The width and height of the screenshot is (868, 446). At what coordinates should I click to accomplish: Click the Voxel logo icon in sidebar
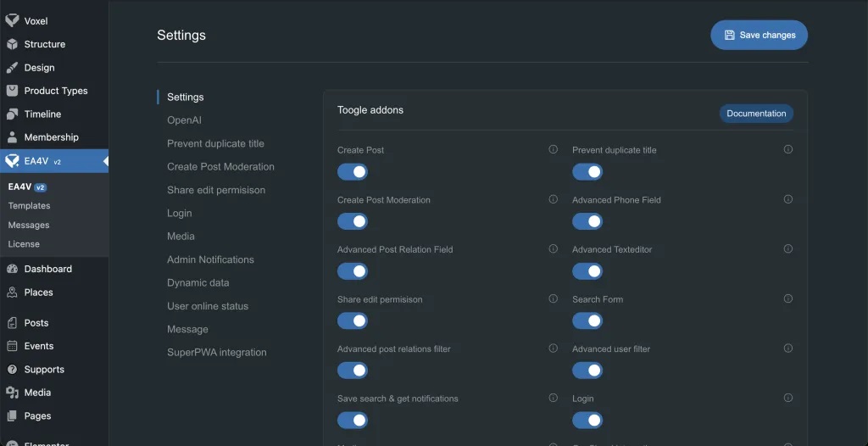click(x=12, y=21)
